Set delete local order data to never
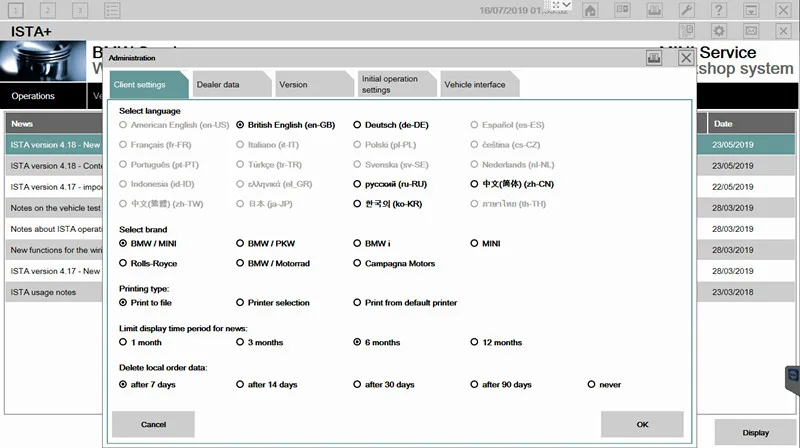 [x=605, y=384]
